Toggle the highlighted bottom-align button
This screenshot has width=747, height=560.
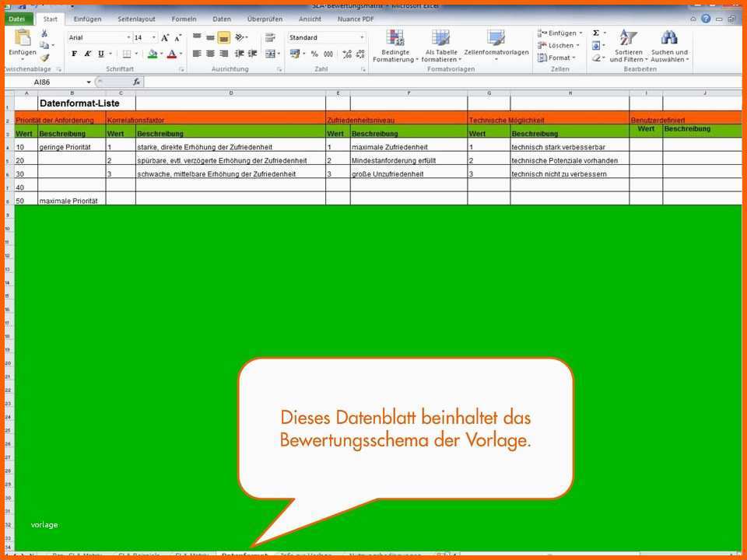(x=224, y=37)
